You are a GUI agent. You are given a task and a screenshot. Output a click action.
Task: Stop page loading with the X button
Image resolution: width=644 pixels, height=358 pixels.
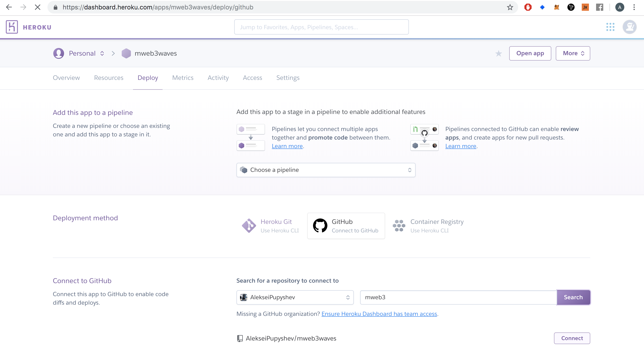(37, 7)
